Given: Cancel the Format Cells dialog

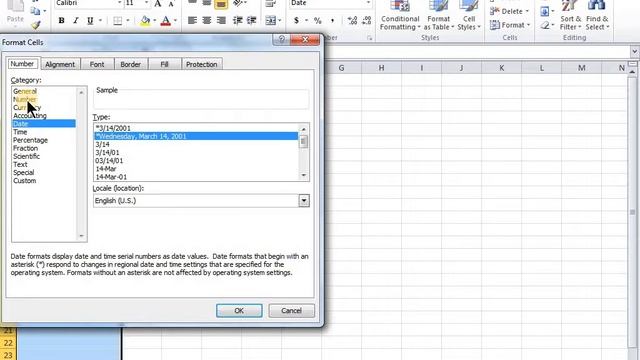Looking at the screenshot, I should point(291,311).
